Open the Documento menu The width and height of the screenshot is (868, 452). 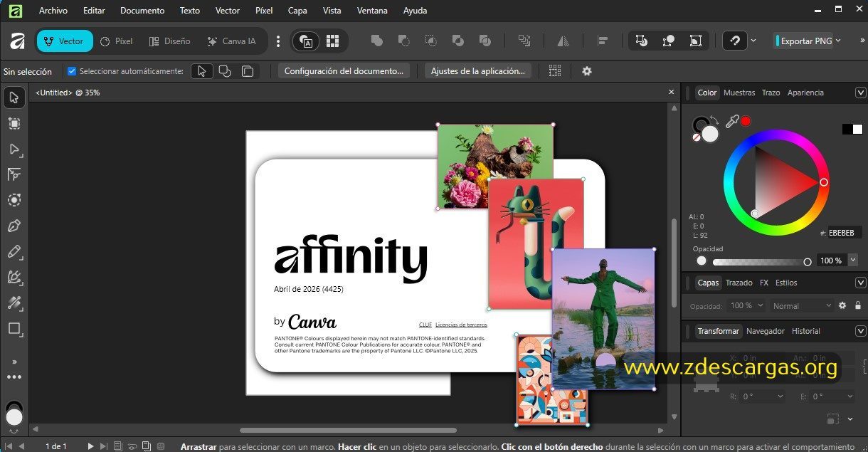point(142,11)
